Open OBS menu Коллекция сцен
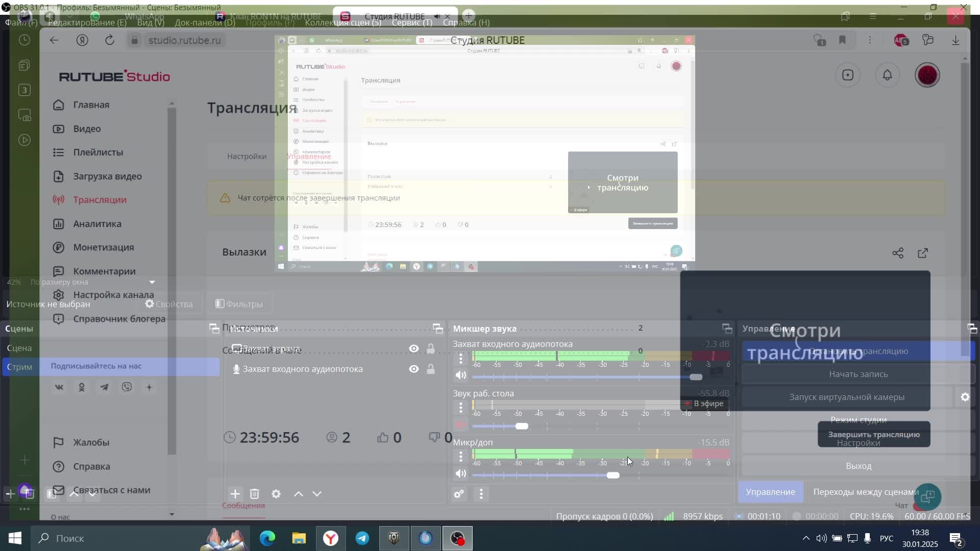This screenshot has width=980, height=551. click(343, 22)
